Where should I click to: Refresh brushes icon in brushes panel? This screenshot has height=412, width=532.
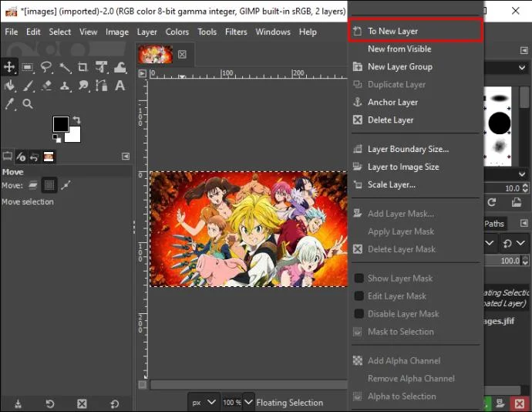click(492, 202)
